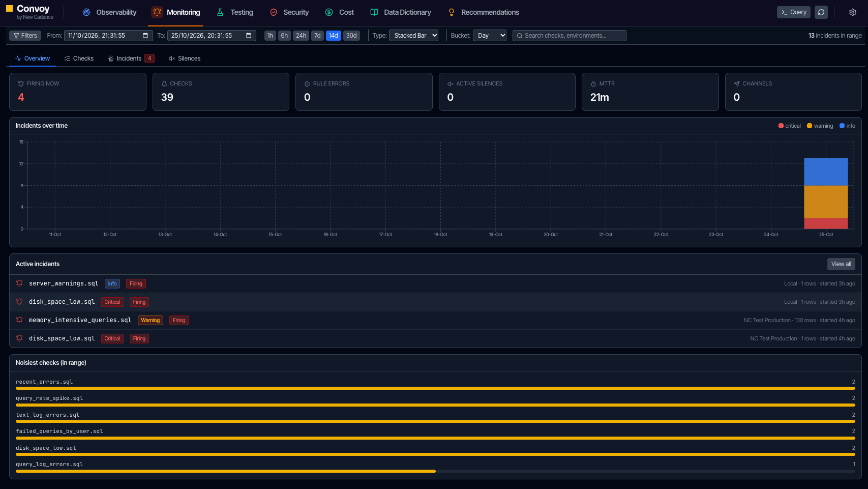Image resolution: width=868 pixels, height=489 pixels.
Task: Click the Cost dollar icon
Action: coord(329,12)
